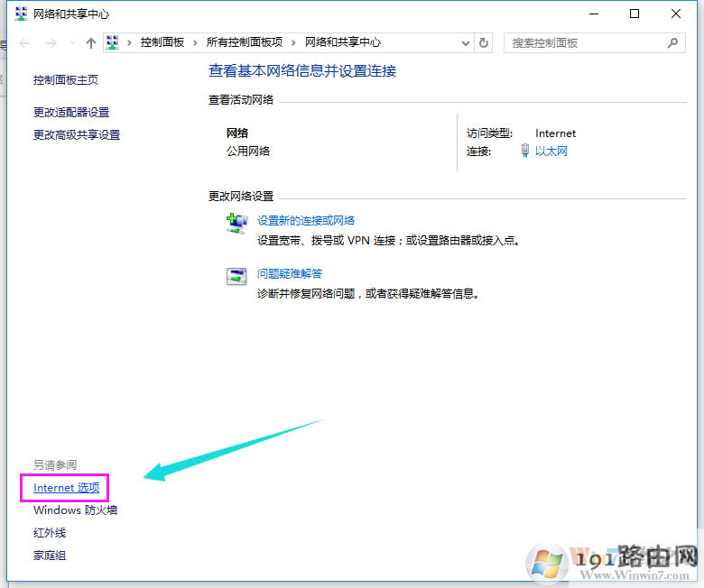Screen dimensions: 704x588
Task: Expand the address bar history dropdown
Action: coord(466,43)
